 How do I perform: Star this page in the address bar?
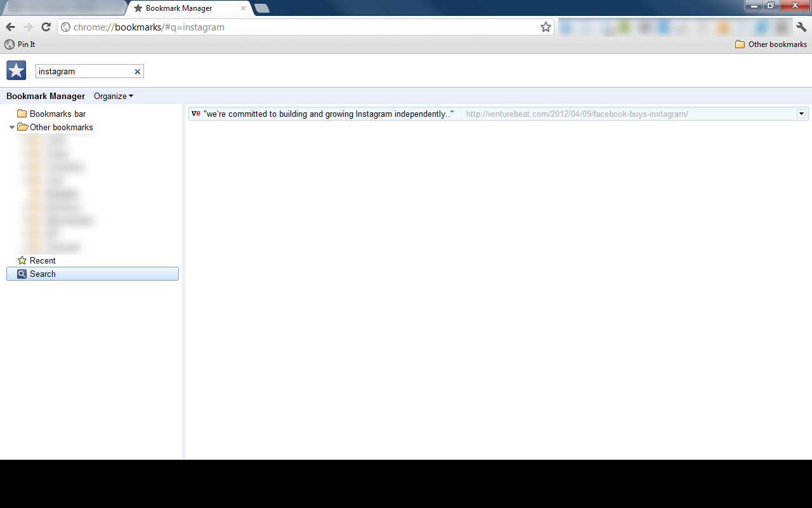point(546,27)
